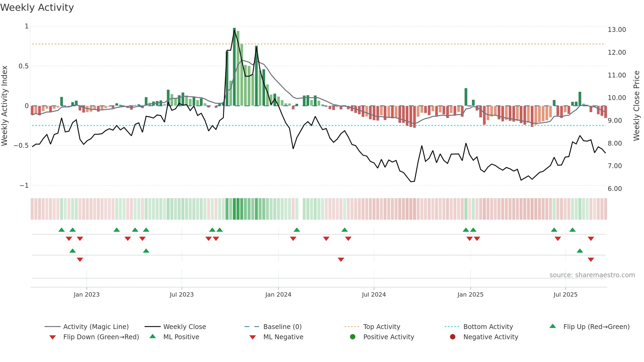Screen dimensions: 644x362
Task: Click the 10.00 price axis label
Action: pos(617,98)
